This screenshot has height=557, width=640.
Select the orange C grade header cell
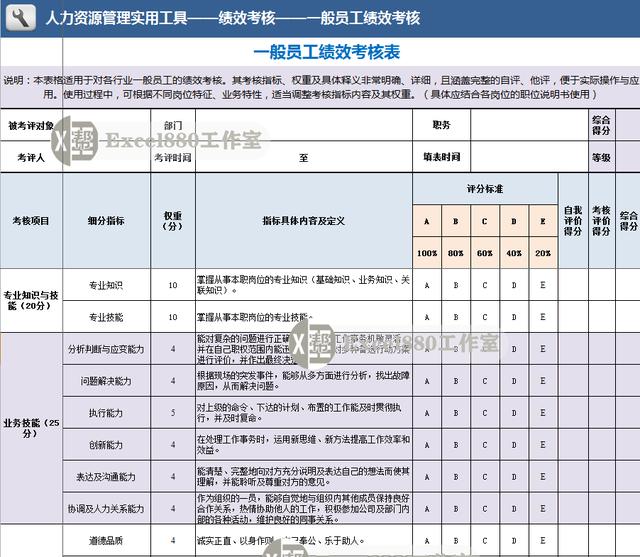pos(485,221)
